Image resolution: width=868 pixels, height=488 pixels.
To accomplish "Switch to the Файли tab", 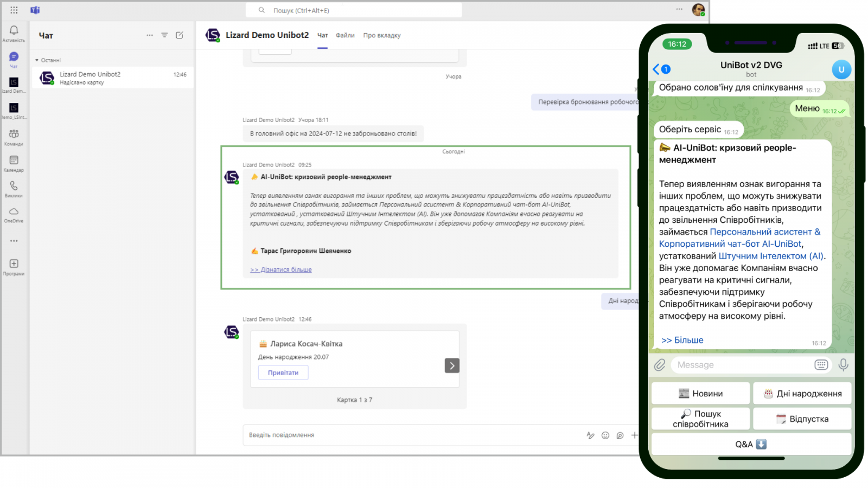I will 345,35.
